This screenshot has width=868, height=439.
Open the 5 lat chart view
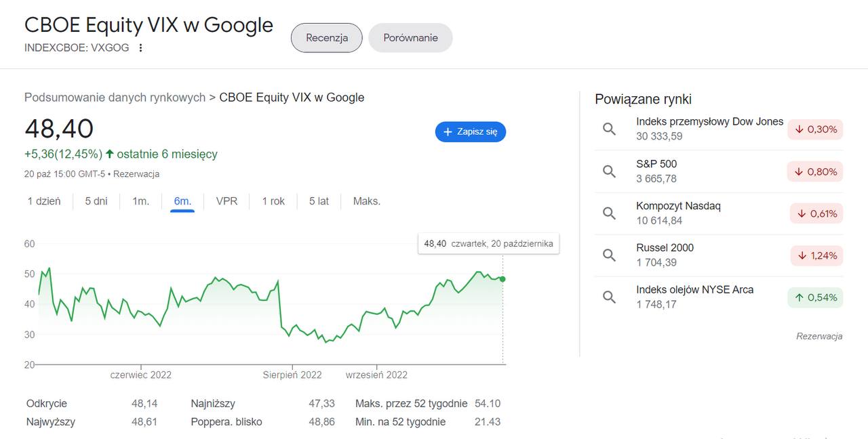point(317,201)
